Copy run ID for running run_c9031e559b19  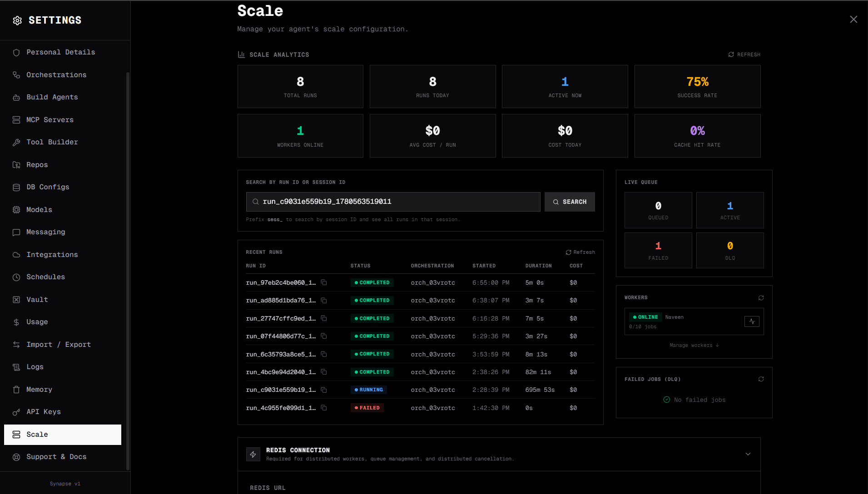pos(324,390)
